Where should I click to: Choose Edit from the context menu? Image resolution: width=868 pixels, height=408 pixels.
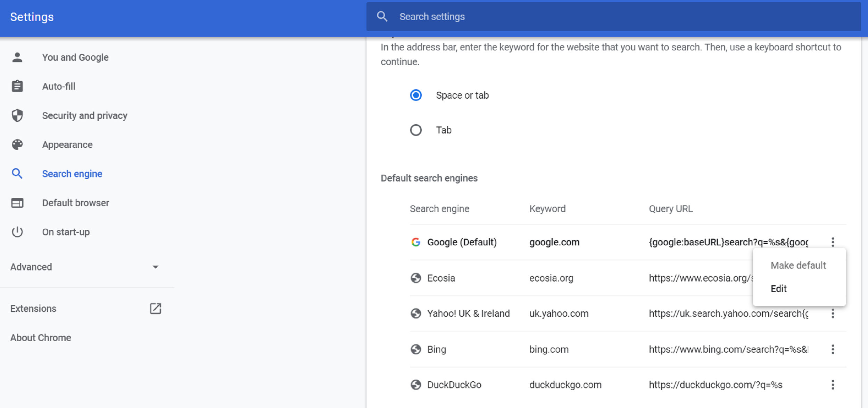[x=778, y=289]
